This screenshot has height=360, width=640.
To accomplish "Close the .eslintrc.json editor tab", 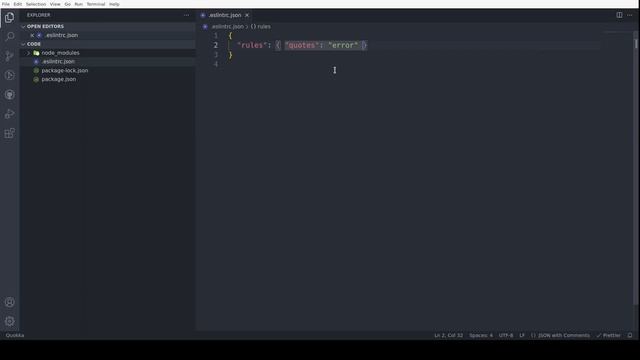I will 247,15.
